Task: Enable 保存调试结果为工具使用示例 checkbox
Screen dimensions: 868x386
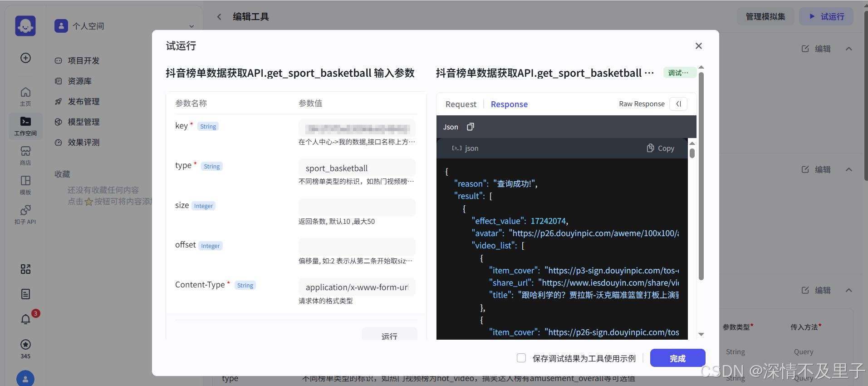Action: pyautogui.click(x=521, y=358)
